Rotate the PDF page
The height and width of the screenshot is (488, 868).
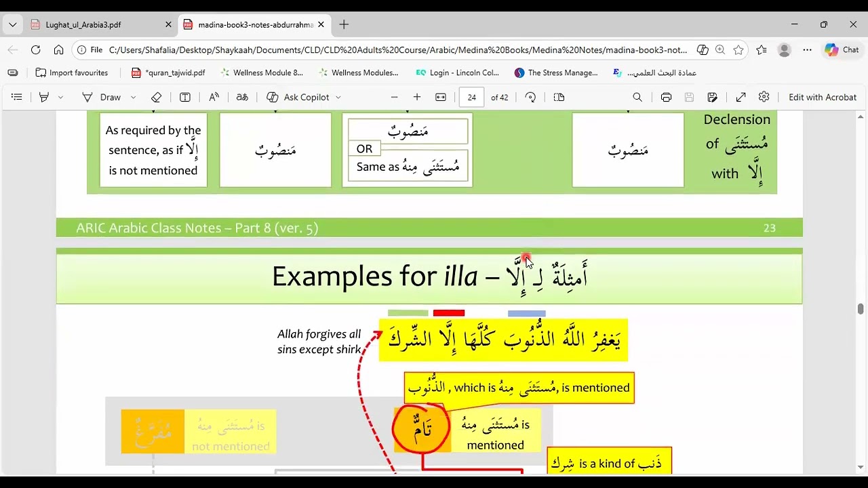[530, 97]
